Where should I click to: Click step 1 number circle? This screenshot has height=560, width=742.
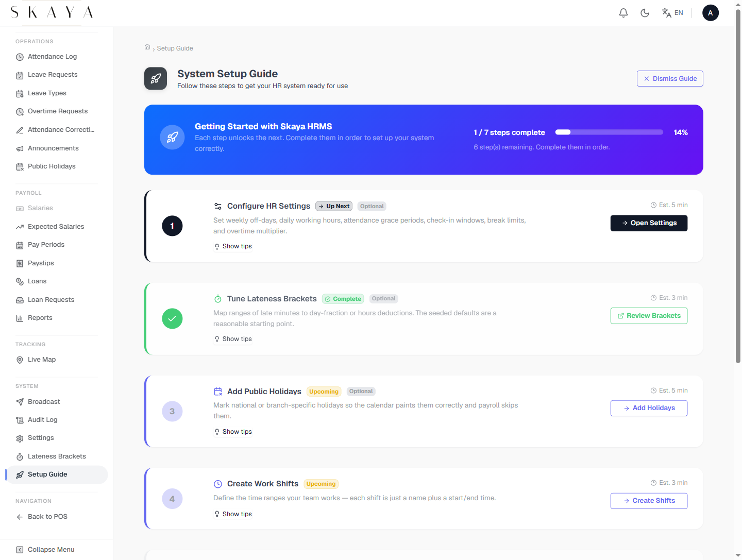pos(172,226)
